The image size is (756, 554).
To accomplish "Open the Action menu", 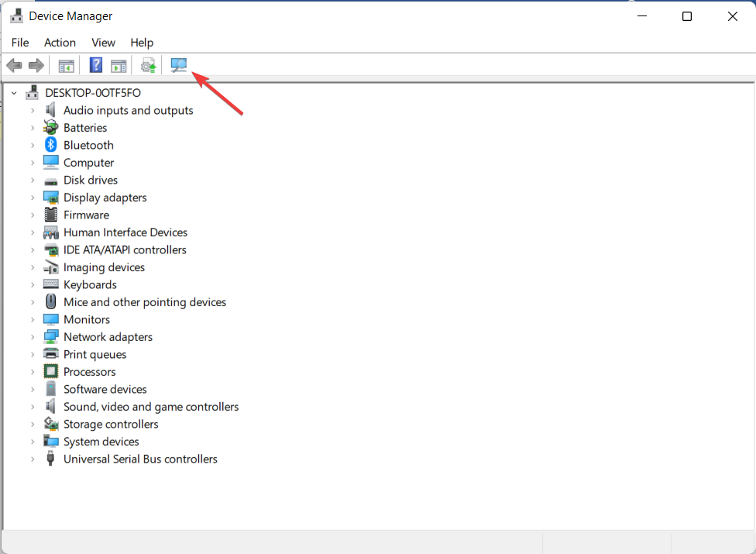I will 60,43.
